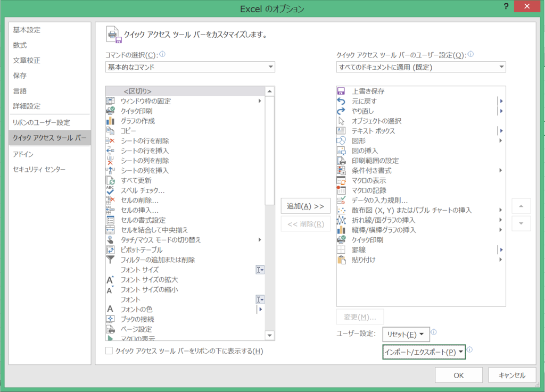This screenshot has height=392, width=545.
Task: Select フィルターの追加または削除 funnel icon
Action: click(110, 260)
